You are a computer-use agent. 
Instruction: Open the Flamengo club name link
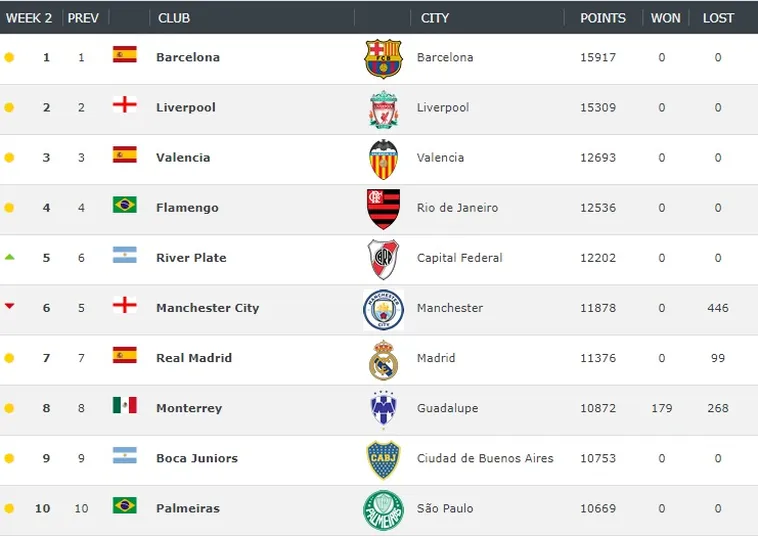click(187, 208)
